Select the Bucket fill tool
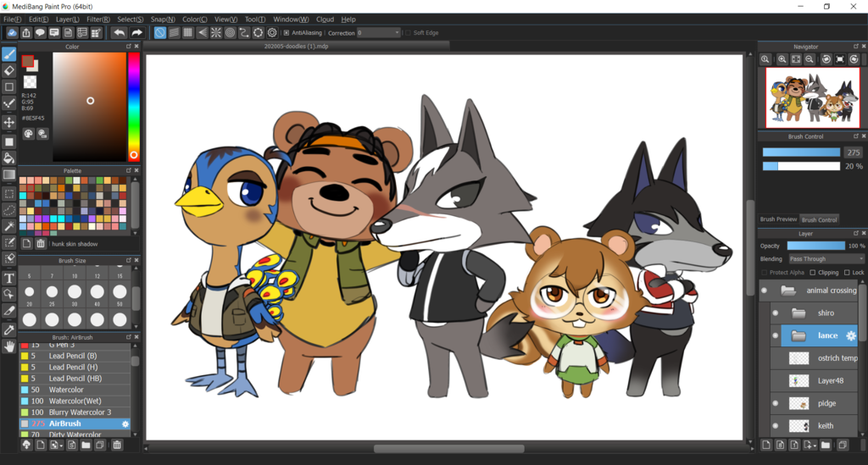 [8, 158]
